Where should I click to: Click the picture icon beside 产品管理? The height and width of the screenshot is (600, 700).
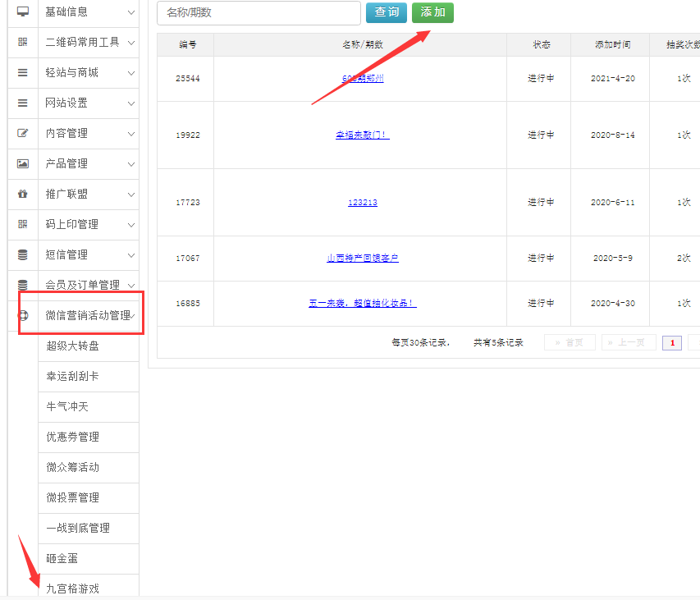click(x=23, y=163)
